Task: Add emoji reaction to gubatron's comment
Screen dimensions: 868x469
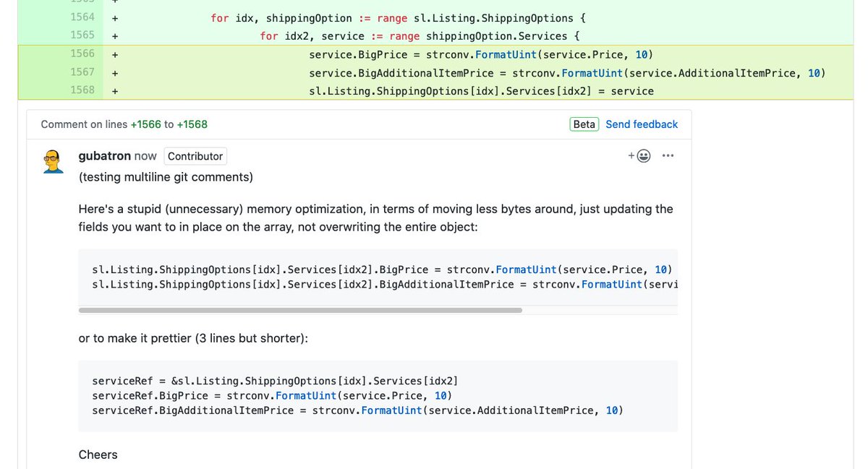Action: click(x=639, y=156)
